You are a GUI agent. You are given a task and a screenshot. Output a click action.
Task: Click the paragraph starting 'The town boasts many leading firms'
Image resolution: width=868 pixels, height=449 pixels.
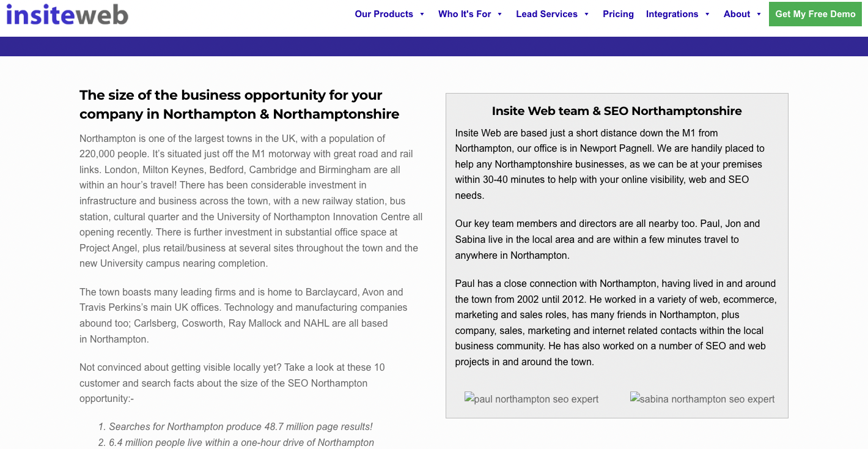point(243,316)
